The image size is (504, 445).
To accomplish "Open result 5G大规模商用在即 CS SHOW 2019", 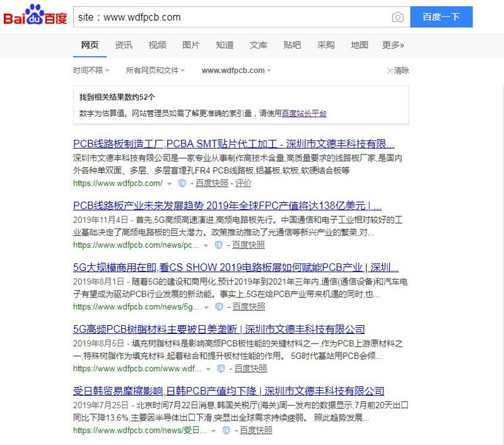I will pyautogui.click(x=236, y=267).
